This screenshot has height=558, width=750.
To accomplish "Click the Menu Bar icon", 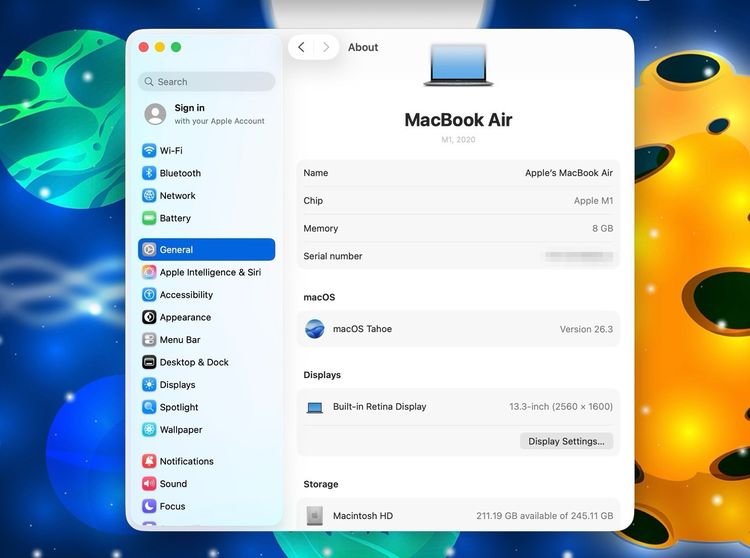I will [x=149, y=339].
